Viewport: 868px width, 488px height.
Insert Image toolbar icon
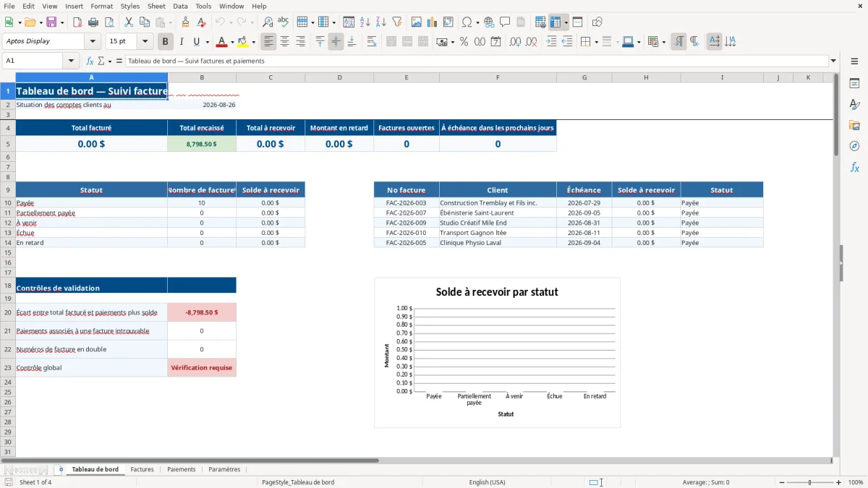[417, 22]
